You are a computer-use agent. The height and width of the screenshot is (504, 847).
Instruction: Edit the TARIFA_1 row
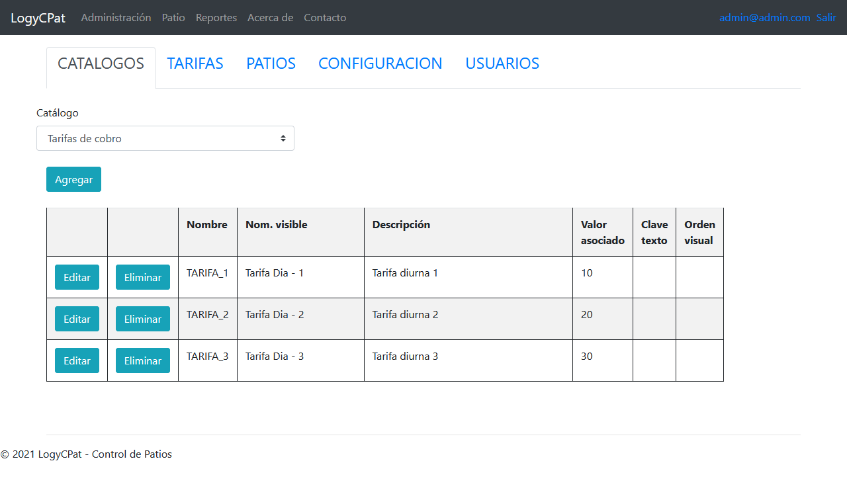(x=77, y=277)
